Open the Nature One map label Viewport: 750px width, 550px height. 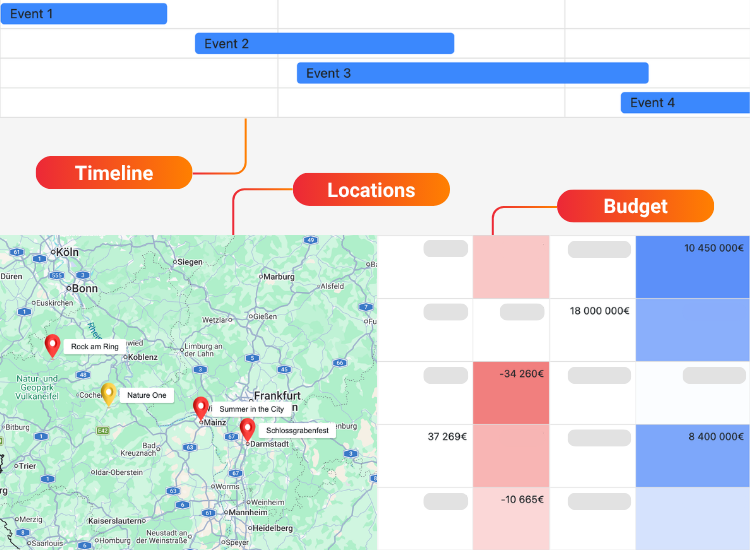tap(146, 396)
